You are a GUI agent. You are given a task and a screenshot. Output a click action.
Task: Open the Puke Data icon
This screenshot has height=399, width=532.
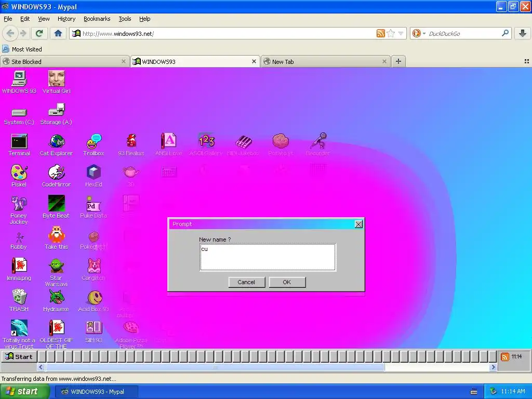[x=94, y=207]
